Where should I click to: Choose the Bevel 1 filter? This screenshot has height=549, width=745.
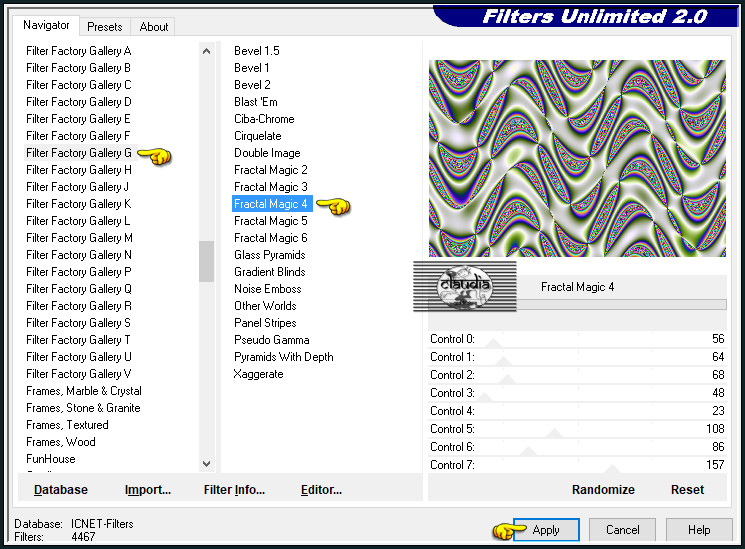tap(252, 68)
